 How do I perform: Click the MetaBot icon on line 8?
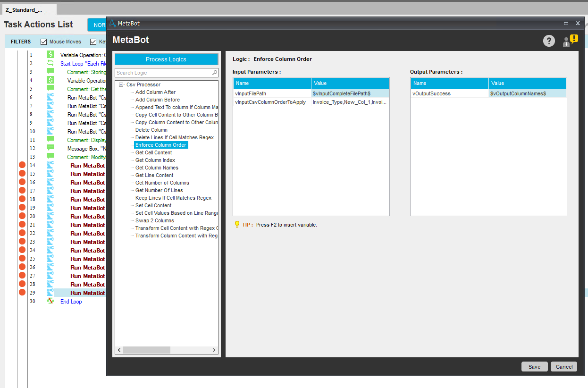pyautogui.click(x=50, y=114)
